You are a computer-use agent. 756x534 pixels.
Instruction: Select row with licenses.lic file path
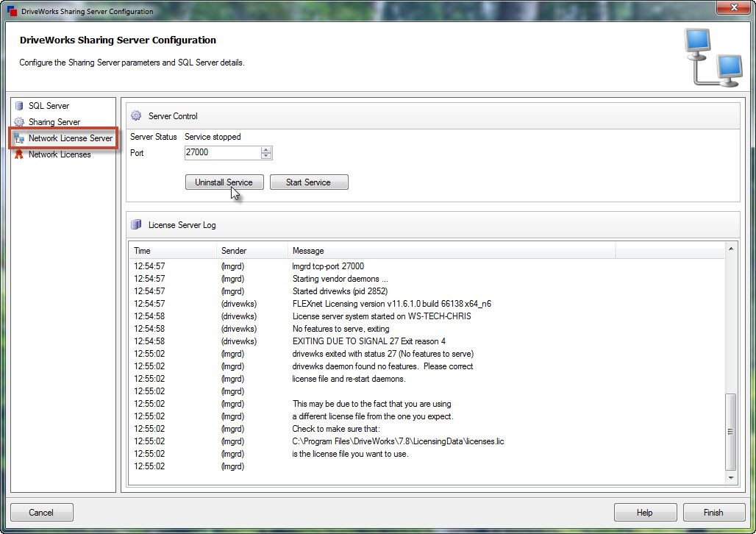tap(427, 442)
